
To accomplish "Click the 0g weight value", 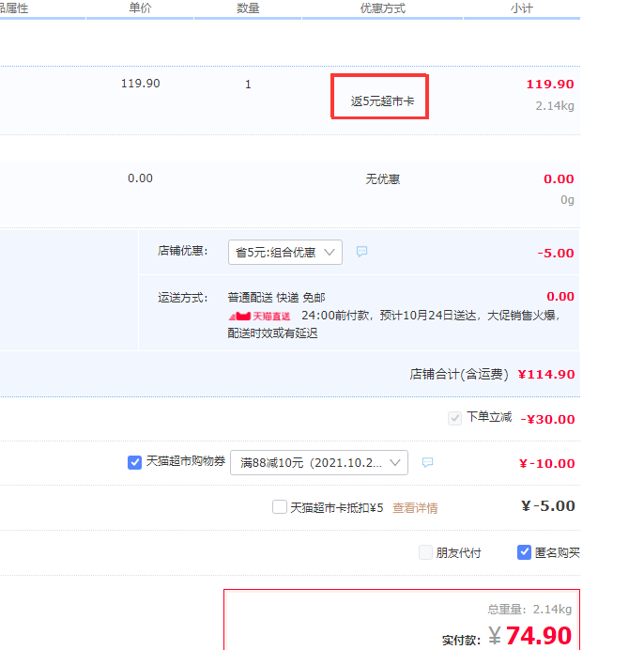I will (567, 200).
